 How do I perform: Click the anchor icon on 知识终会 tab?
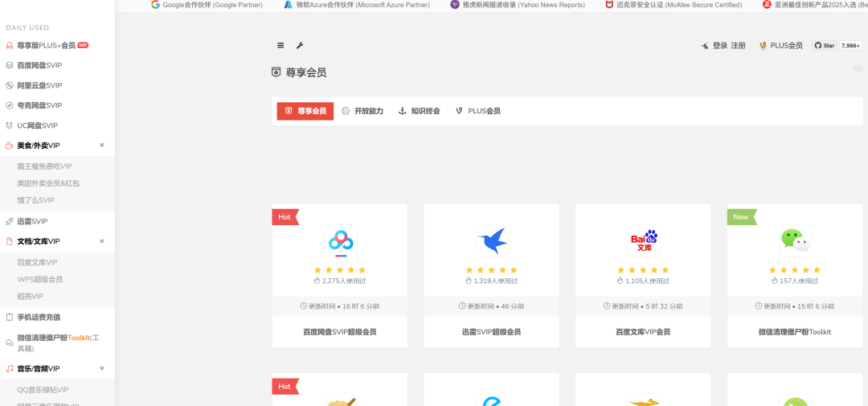point(403,111)
